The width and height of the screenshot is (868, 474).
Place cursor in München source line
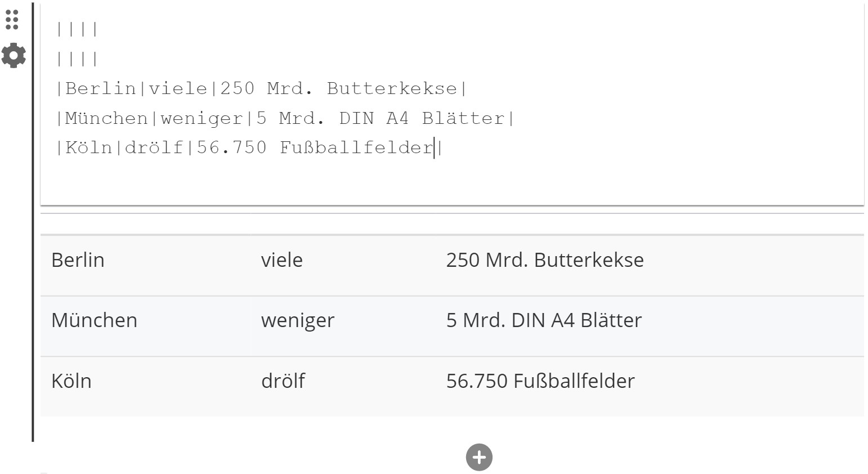(285, 118)
